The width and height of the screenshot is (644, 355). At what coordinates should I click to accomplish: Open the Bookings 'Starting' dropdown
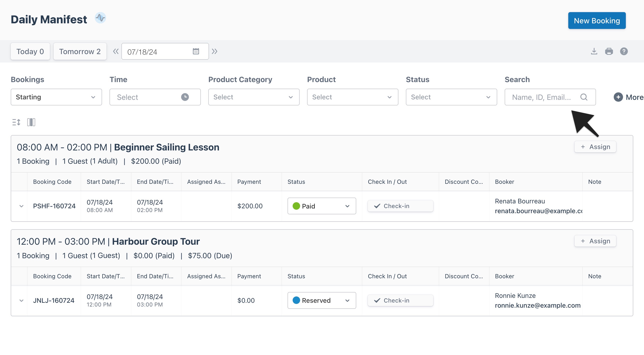pos(56,97)
